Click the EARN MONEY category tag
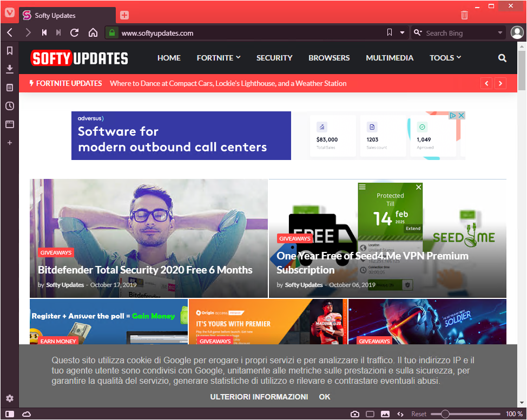This screenshot has width=527, height=420. 58,341
